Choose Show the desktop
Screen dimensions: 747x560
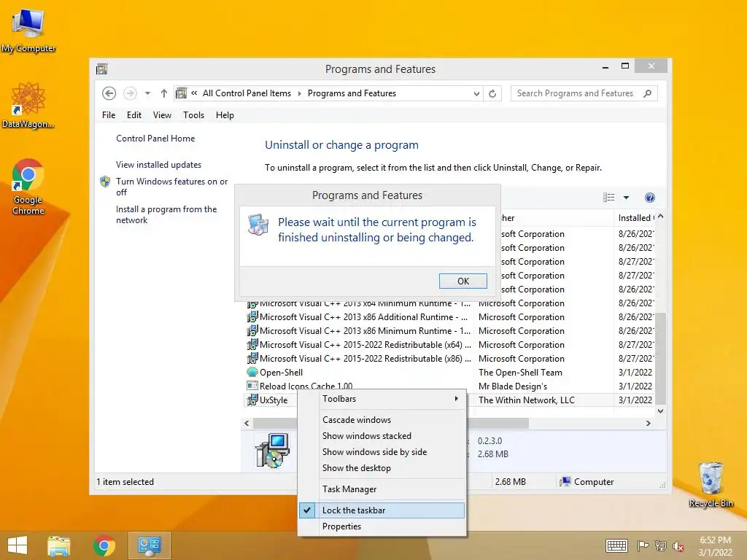coord(382,468)
